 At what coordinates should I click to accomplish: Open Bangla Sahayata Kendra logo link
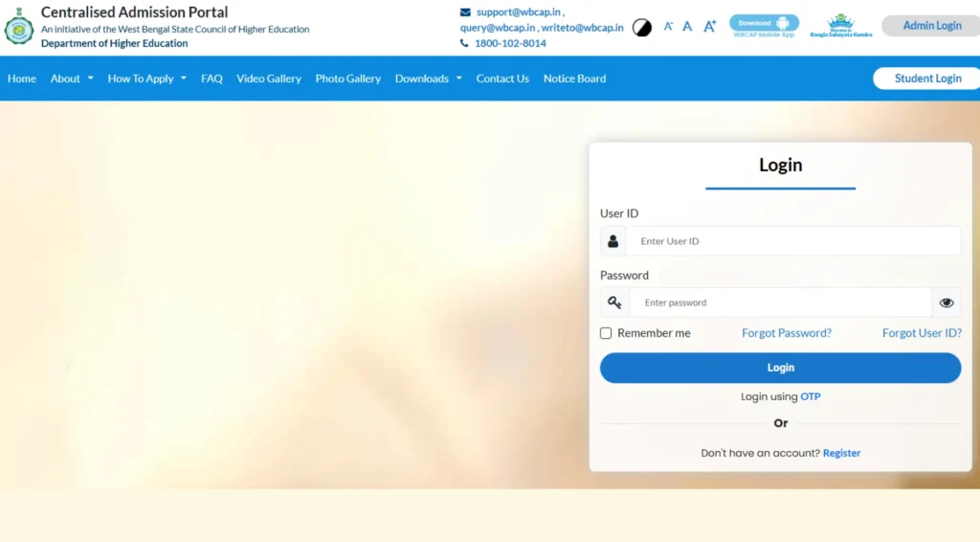click(840, 26)
